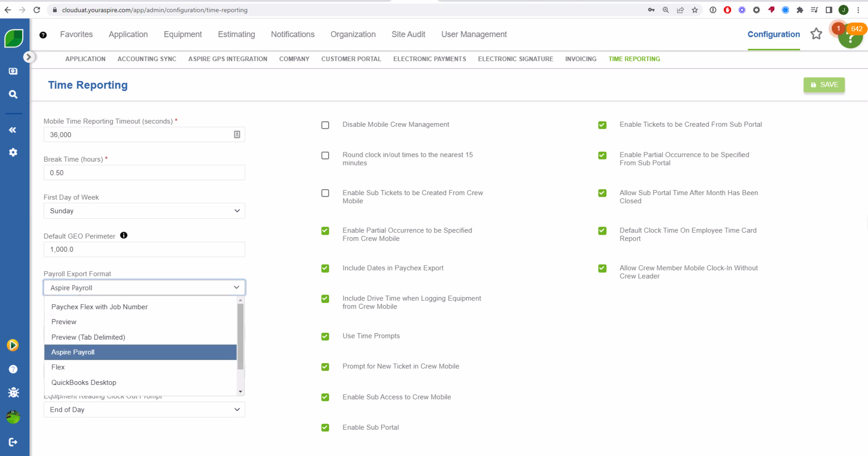The height and width of the screenshot is (456, 868).
Task: Click the browser profile J avatar
Action: pyautogui.click(x=843, y=10)
